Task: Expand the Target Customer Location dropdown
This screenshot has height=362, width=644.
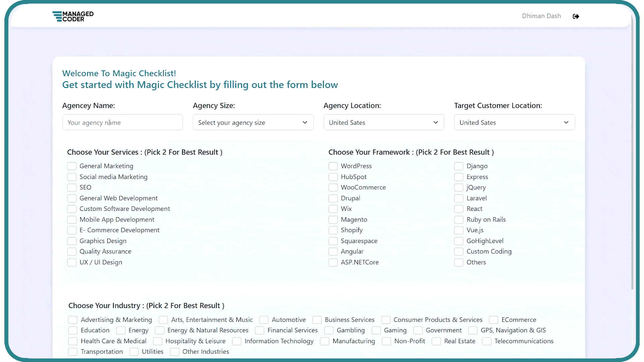Action: coord(515,122)
